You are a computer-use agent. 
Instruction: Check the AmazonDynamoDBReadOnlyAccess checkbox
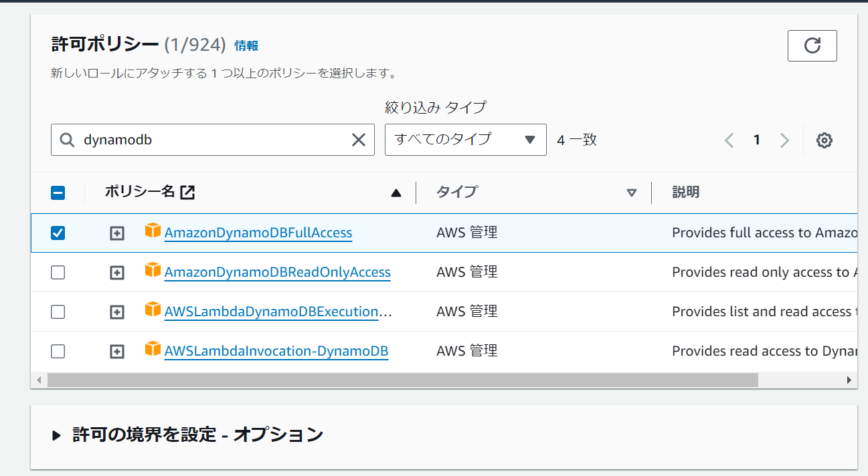pyautogui.click(x=58, y=272)
